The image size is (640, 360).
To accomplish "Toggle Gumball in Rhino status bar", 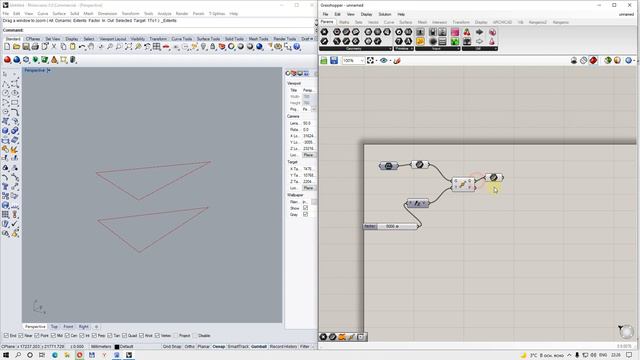I will coord(259,347).
